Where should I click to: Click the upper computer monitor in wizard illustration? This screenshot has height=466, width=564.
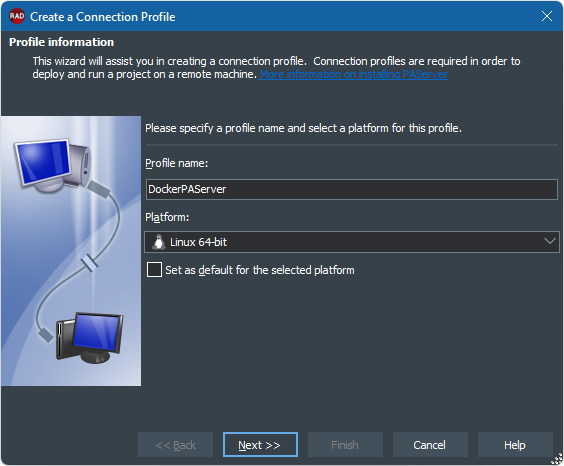point(51,164)
